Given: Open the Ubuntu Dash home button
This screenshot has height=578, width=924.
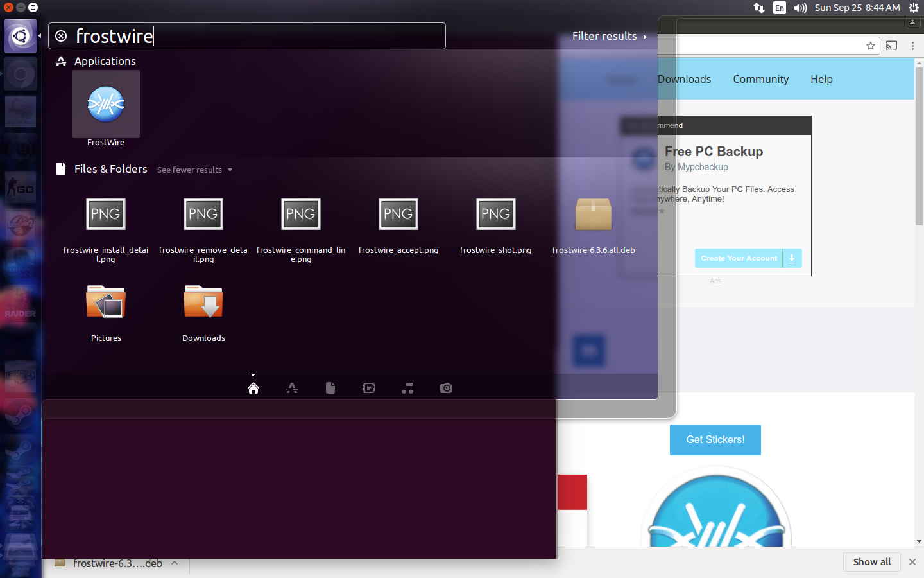Looking at the screenshot, I should (x=21, y=35).
